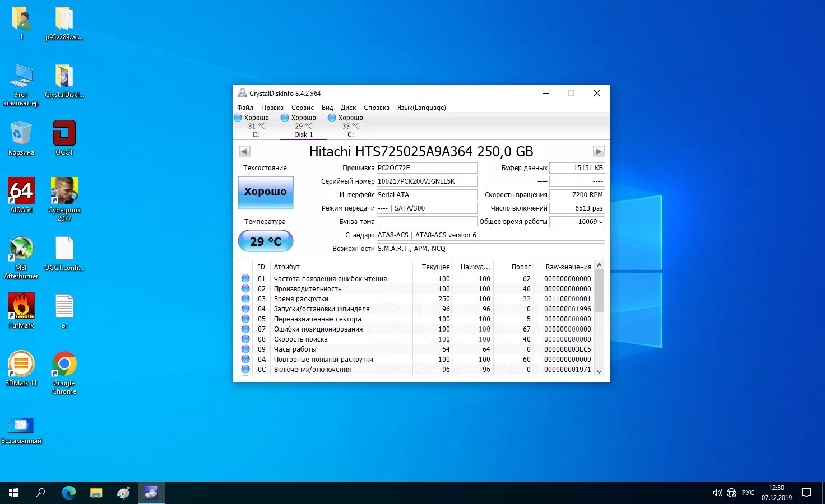Launch Cyberpunk 2077 shortcut
Viewport: 825px width, 504px height.
tap(64, 199)
